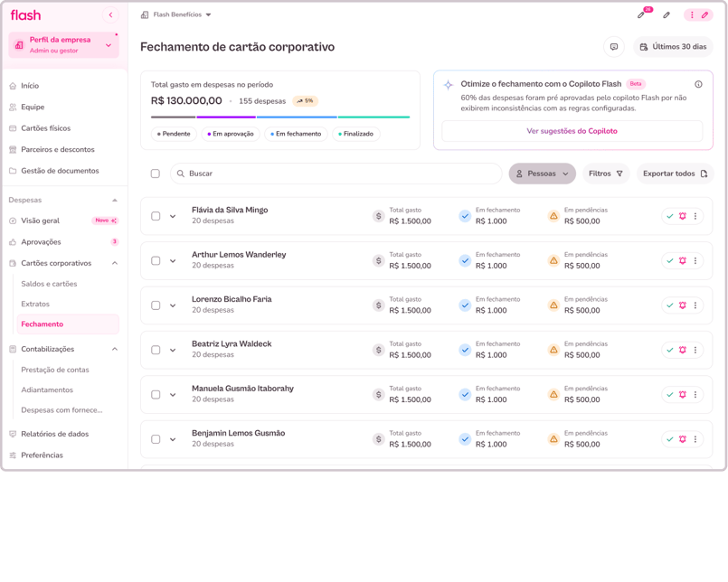Open the Pessoas dropdown
This screenshot has height=582, width=728.
pyautogui.click(x=543, y=174)
